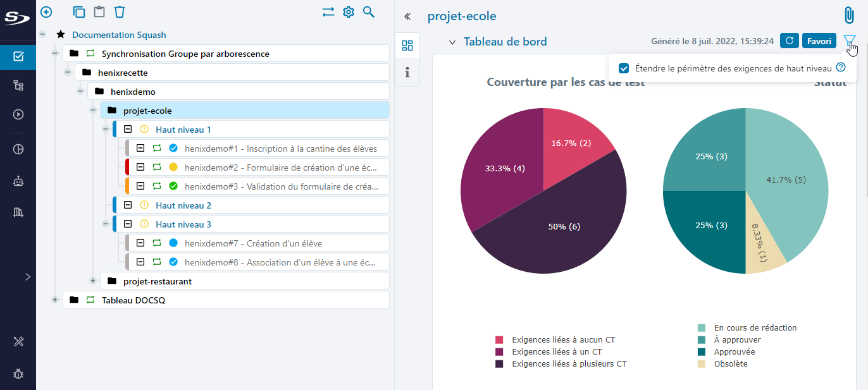
Task: Click the attachments paperclip icon
Action: (x=848, y=16)
